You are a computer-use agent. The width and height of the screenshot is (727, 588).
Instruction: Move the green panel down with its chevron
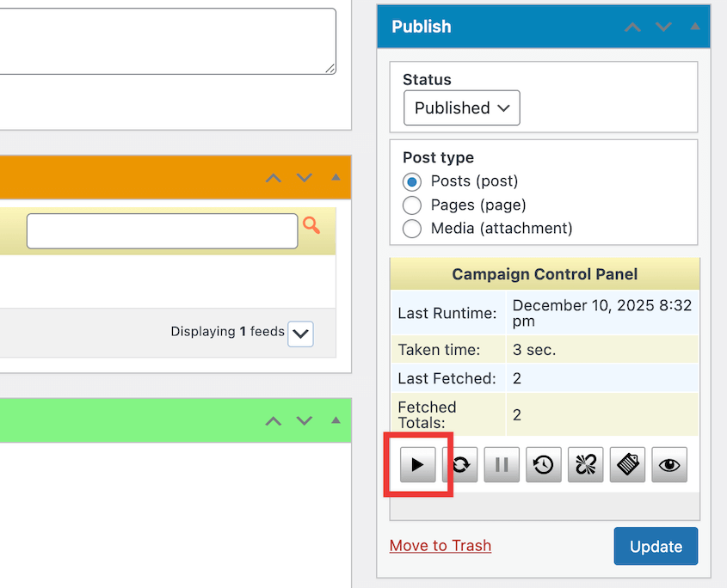304,420
